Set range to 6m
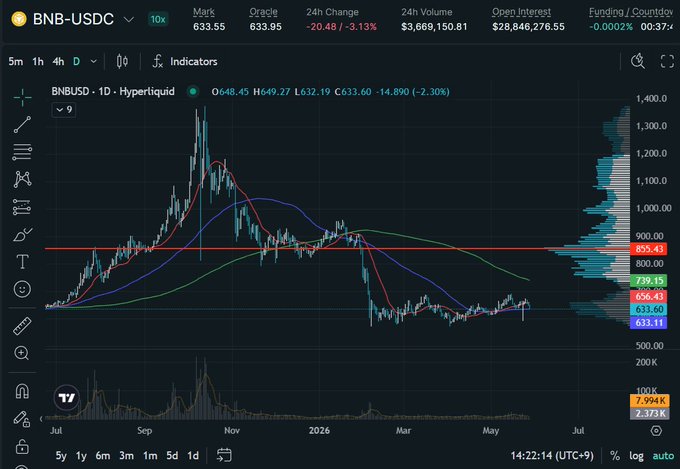This screenshot has width=680, height=469. (103, 456)
